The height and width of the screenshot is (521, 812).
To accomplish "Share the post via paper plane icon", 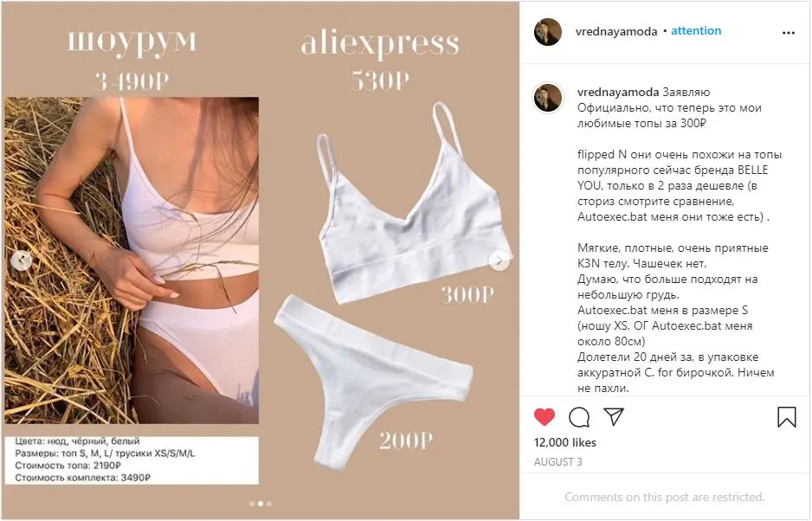I will click(614, 416).
